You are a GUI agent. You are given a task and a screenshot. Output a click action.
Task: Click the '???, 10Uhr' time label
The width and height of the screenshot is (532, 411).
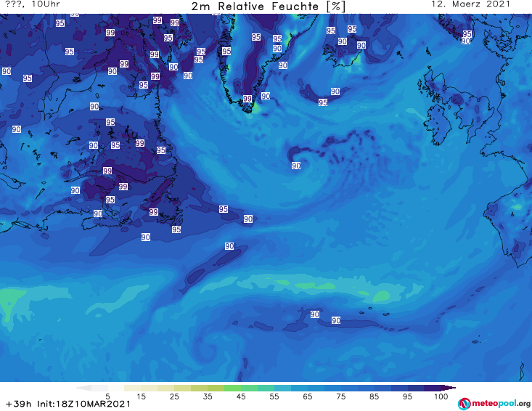(x=33, y=4)
